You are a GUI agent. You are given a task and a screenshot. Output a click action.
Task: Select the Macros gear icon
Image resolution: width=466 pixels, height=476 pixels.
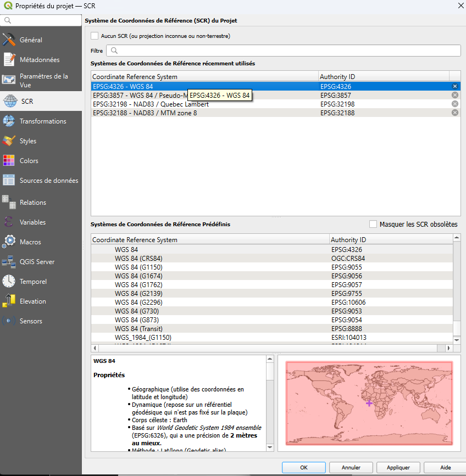pyautogui.click(x=9, y=242)
